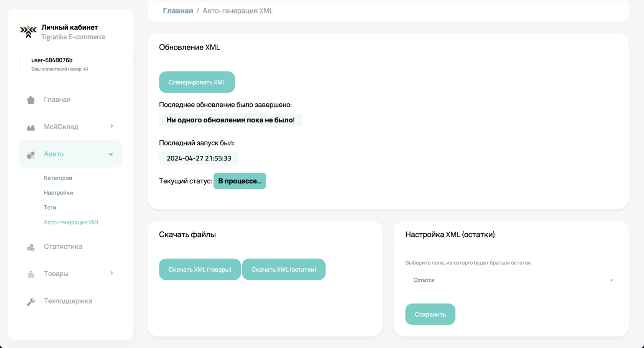
Task: Click the Обновление XML heading
Action: click(189, 47)
